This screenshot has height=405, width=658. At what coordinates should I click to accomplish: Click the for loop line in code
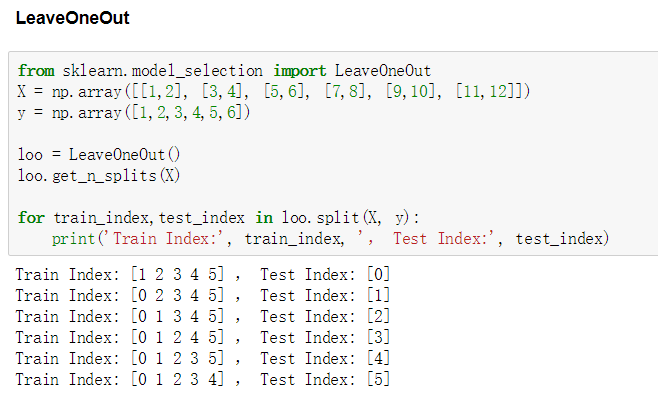pos(218,218)
